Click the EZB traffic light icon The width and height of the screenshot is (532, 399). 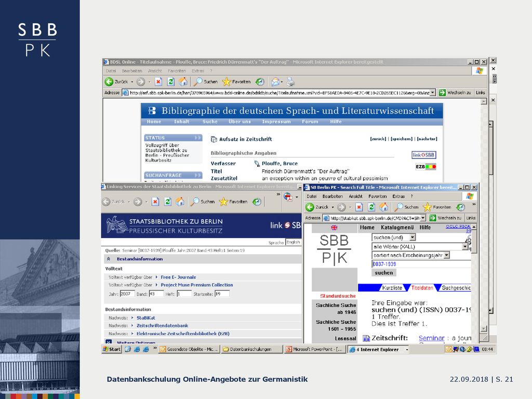coord(426,167)
